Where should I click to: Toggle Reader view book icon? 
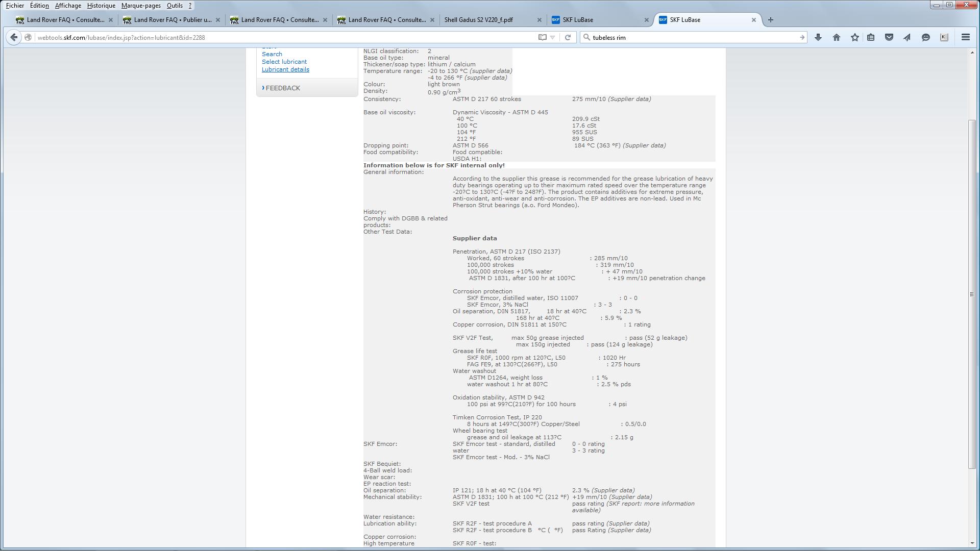point(543,37)
